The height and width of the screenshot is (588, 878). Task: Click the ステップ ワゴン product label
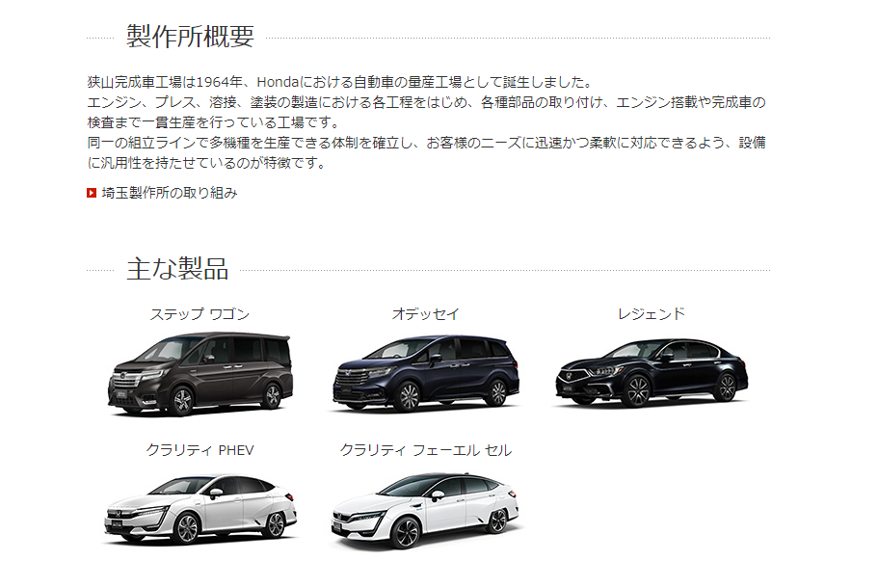pyautogui.click(x=200, y=314)
